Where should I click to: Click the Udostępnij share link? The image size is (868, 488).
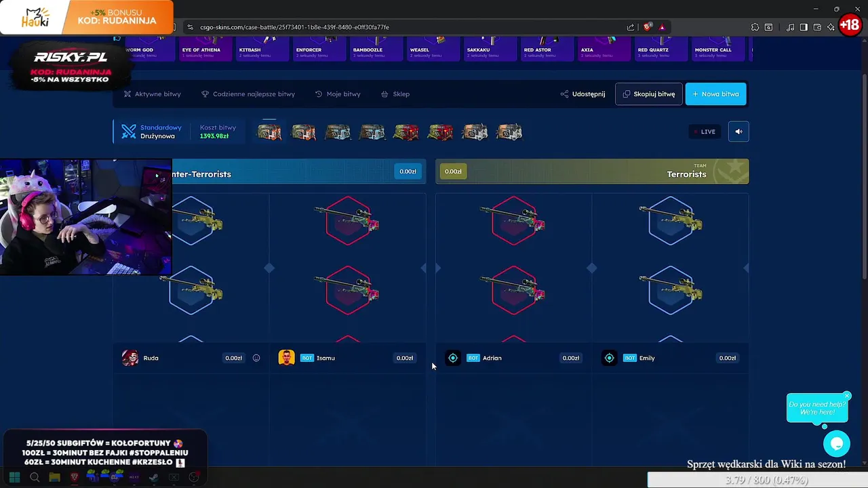tap(583, 94)
